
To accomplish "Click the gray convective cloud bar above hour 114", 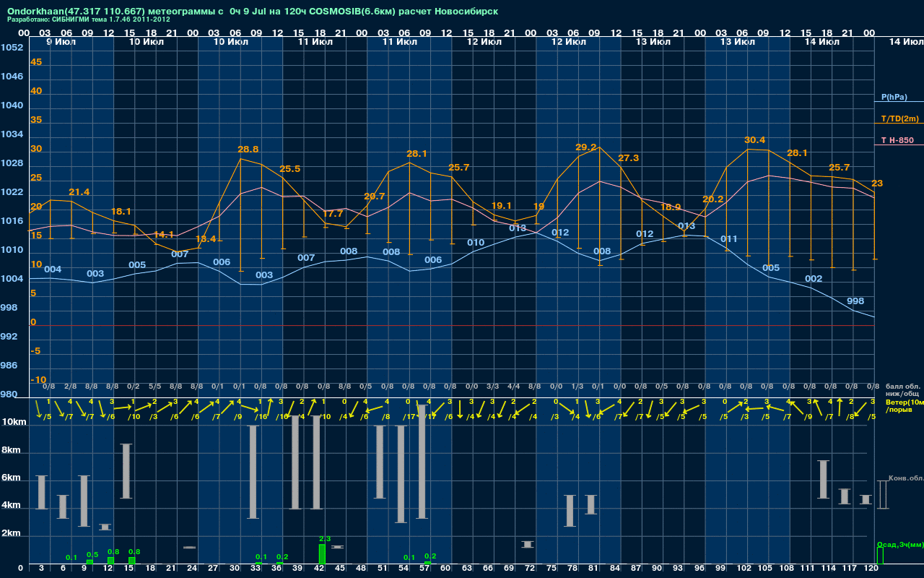I will click(x=823, y=479).
